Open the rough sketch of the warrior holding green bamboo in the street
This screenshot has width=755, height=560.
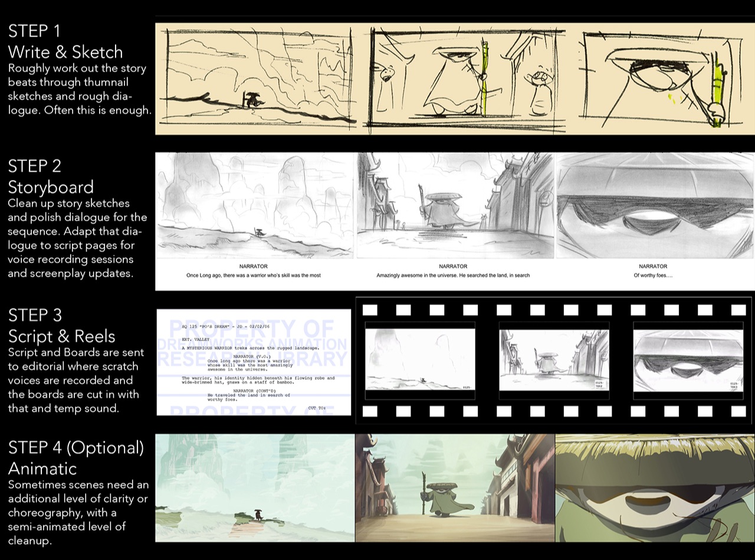point(464,78)
